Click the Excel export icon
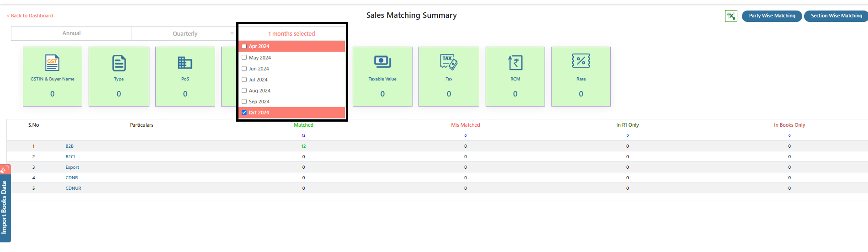 (731, 16)
